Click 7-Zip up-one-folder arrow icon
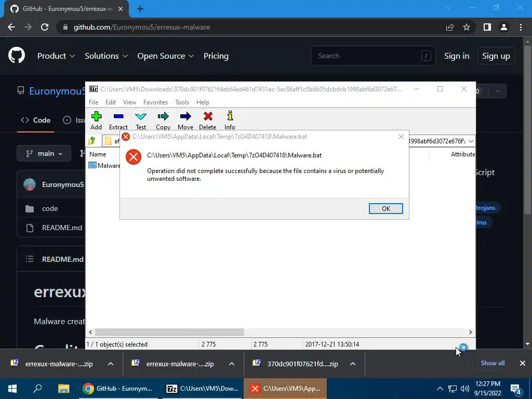The height and width of the screenshot is (399, 532). (92, 141)
